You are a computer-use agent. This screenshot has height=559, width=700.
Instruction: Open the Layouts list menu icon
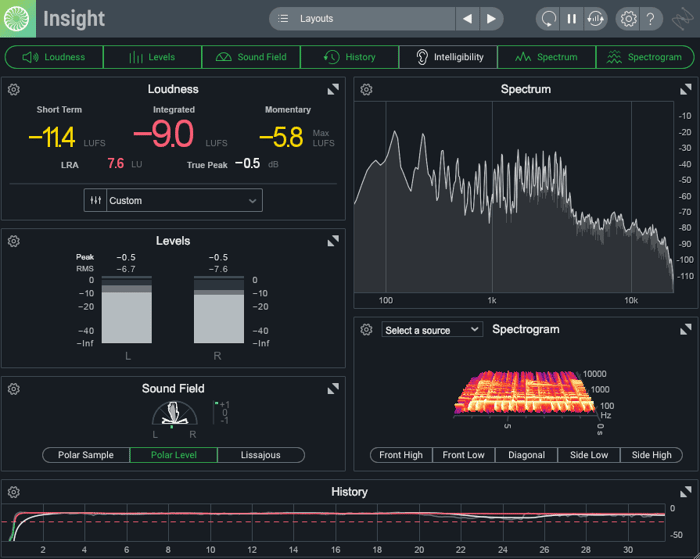pos(283,19)
